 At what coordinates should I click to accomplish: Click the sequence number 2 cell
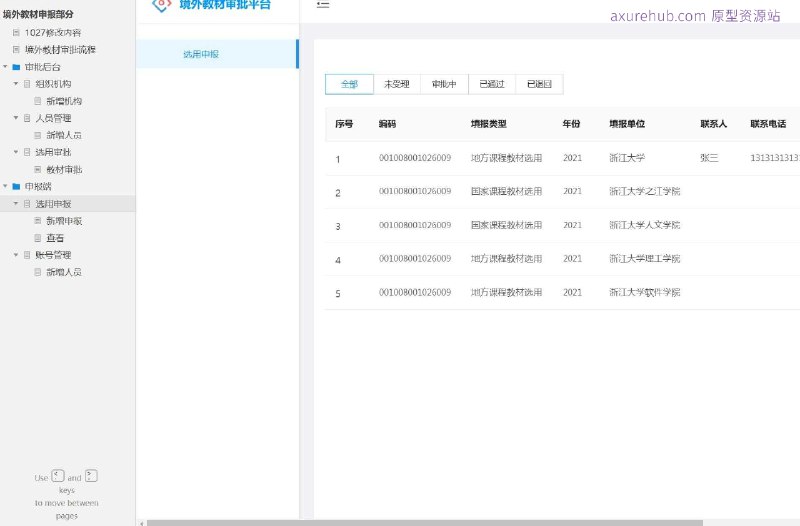(x=338, y=193)
